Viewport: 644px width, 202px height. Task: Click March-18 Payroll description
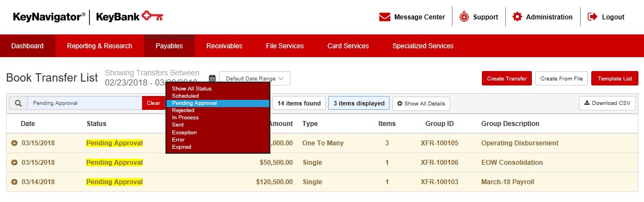pyautogui.click(x=507, y=182)
